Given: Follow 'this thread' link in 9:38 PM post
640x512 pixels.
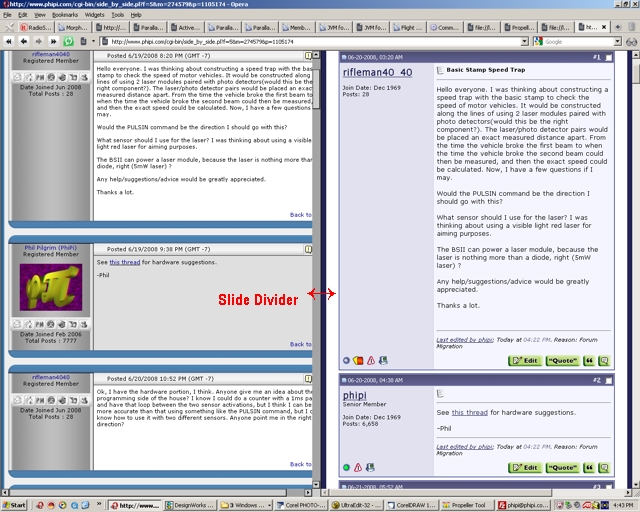Looking at the screenshot, I should [124, 262].
